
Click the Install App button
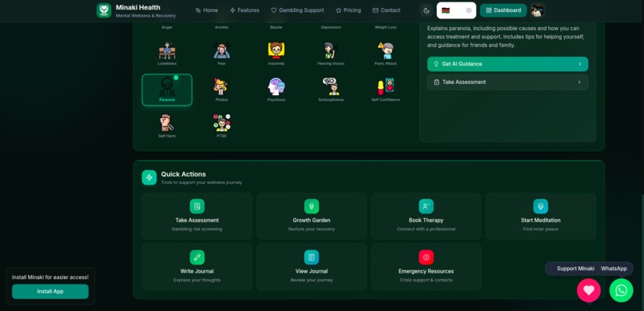(x=50, y=291)
